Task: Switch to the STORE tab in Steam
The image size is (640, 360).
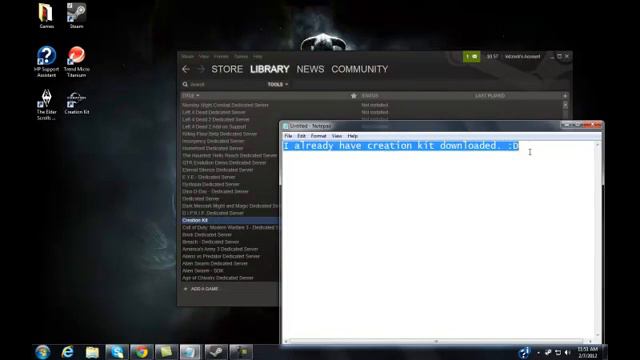Action: click(227, 69)
